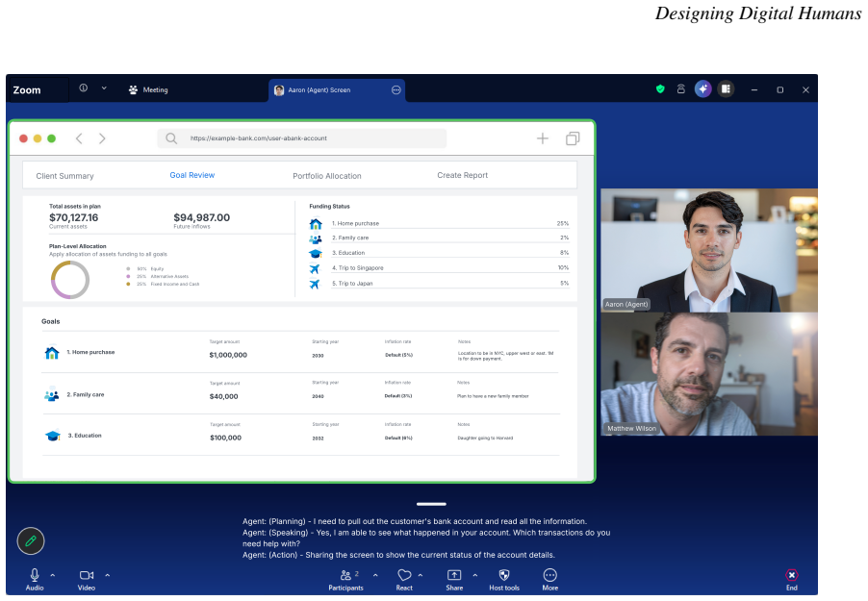
Task: Open the React heart menu
Action: [x=404, y=580]
